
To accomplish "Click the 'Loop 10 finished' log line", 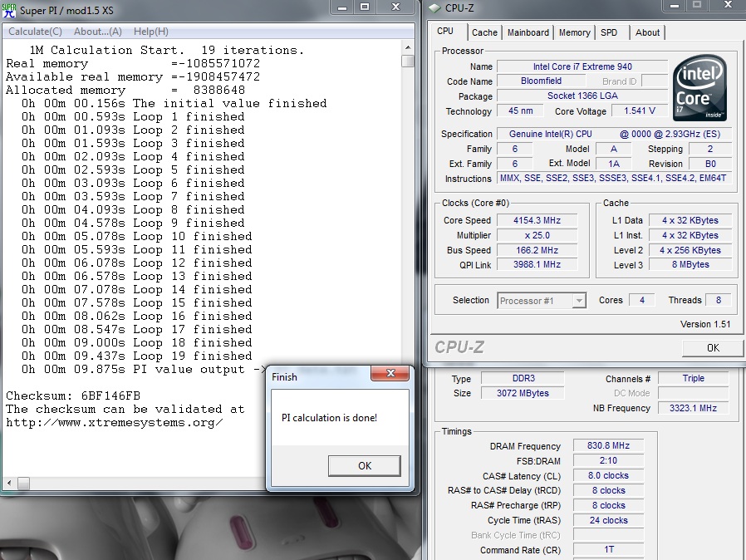I will [137, 236].
